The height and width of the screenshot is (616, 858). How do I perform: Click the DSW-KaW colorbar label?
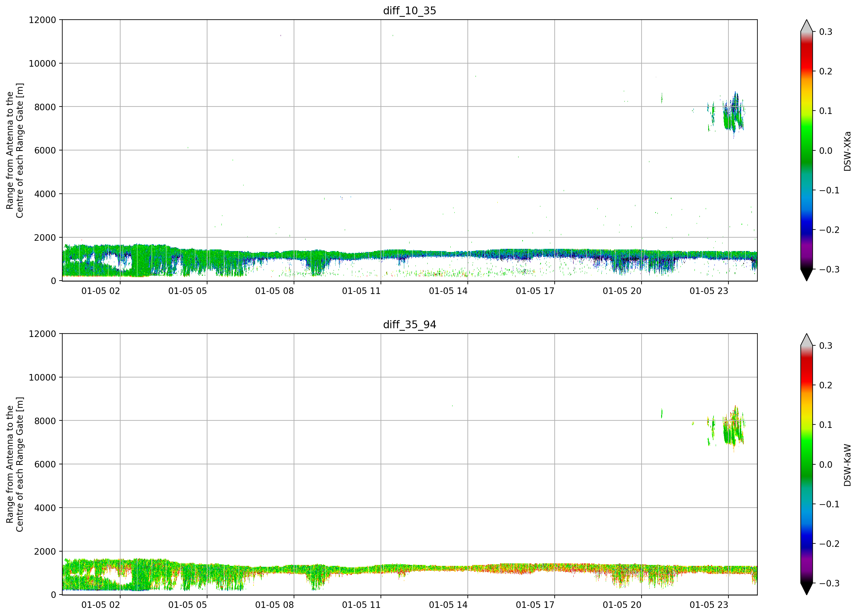pos(847,465)
